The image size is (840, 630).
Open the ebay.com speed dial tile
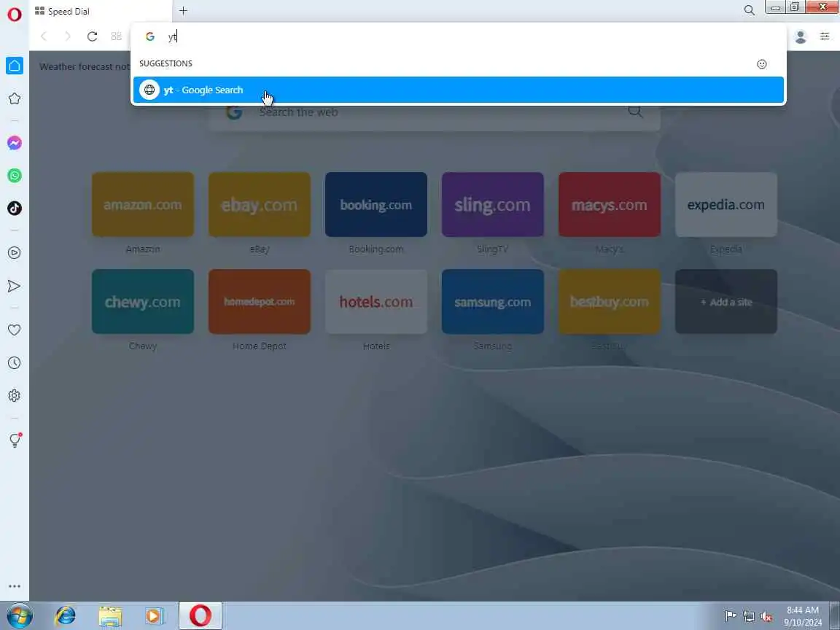[260, 204]
